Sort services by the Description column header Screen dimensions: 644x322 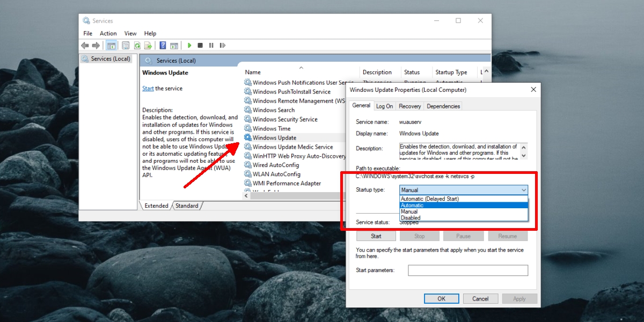pyautogui.click(x=380, y=72)
